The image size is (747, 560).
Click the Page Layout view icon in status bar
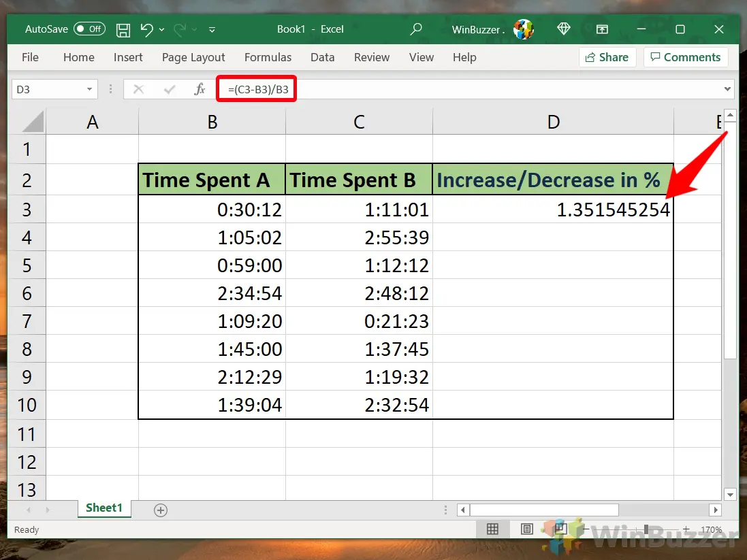(526, 529)
